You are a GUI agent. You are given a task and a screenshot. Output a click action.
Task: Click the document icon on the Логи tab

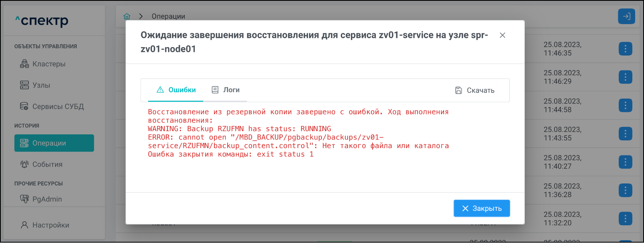(215, 90)
